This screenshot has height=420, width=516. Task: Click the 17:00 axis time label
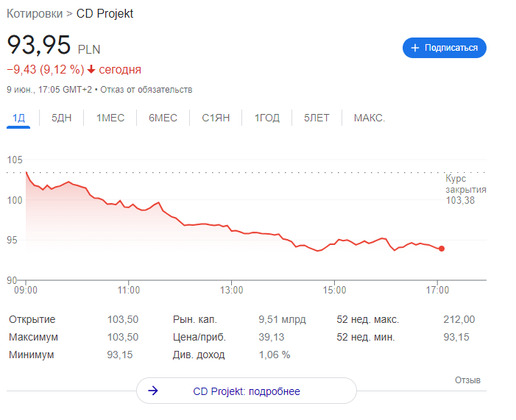pyautogui.click(x=437, y=290)
